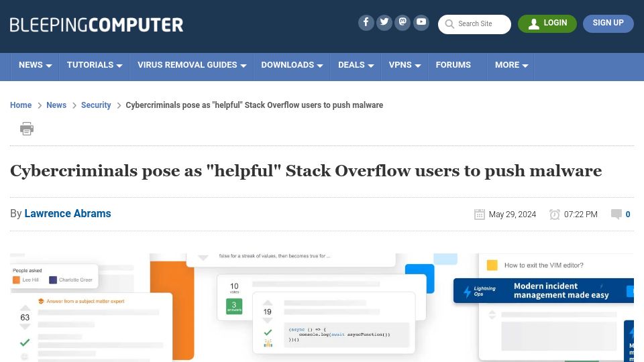Click the article hero image
The height and width of the screenshot is (362, 644).
[x=322, y=308]
